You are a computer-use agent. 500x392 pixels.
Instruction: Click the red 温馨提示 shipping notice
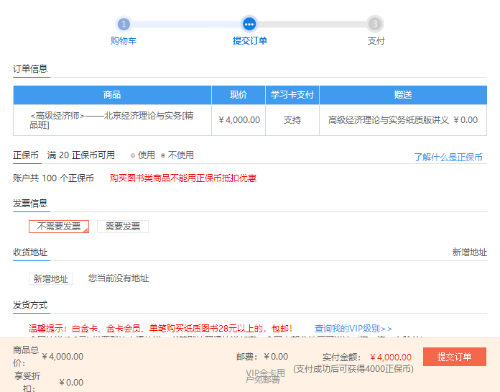click(x=160, y=329)
